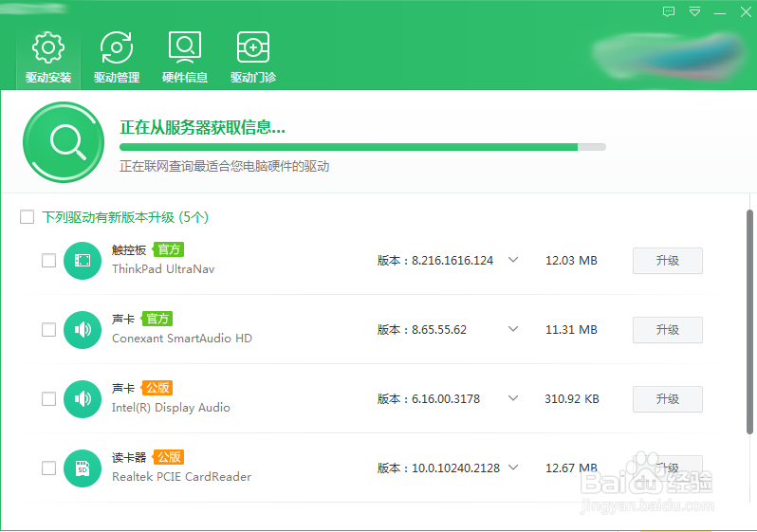
Task: Click the 公版 badge next to Intel 声卡
Action: [157, 388]
